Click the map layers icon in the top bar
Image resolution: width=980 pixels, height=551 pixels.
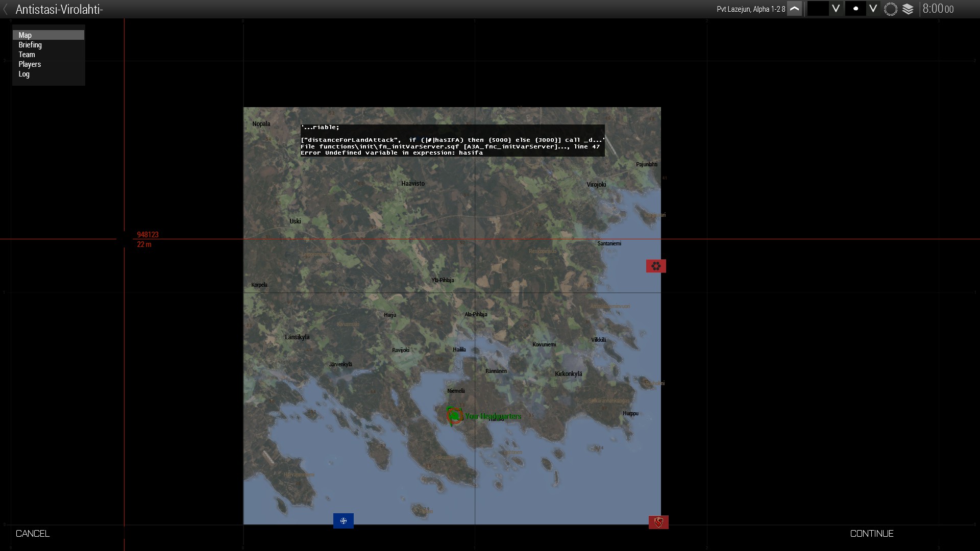909,9
